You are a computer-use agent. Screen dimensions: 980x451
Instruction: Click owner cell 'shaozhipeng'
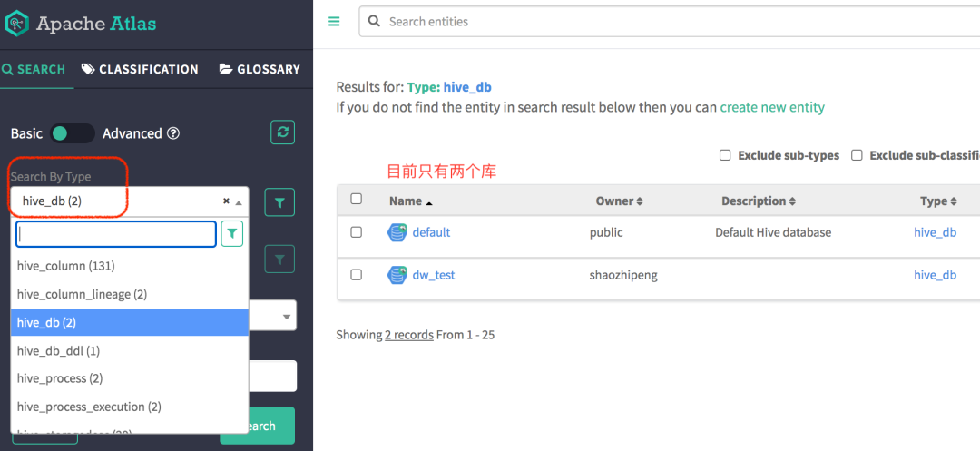624,275
